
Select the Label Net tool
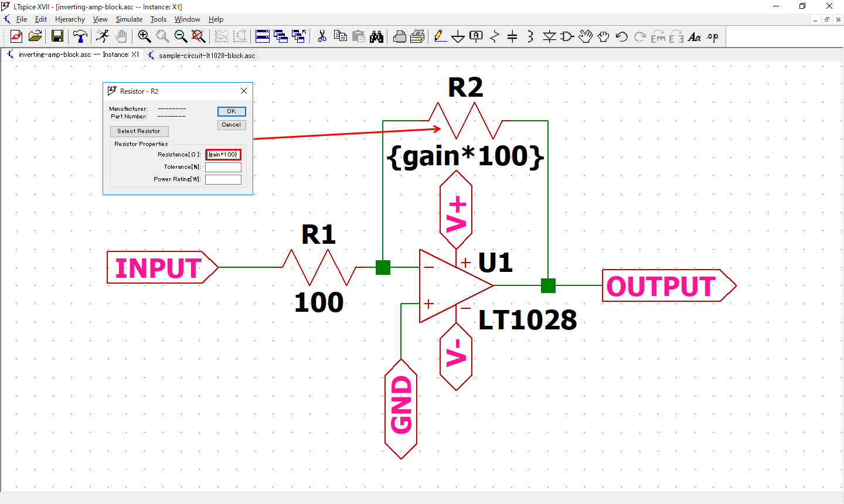click(477, 36)
